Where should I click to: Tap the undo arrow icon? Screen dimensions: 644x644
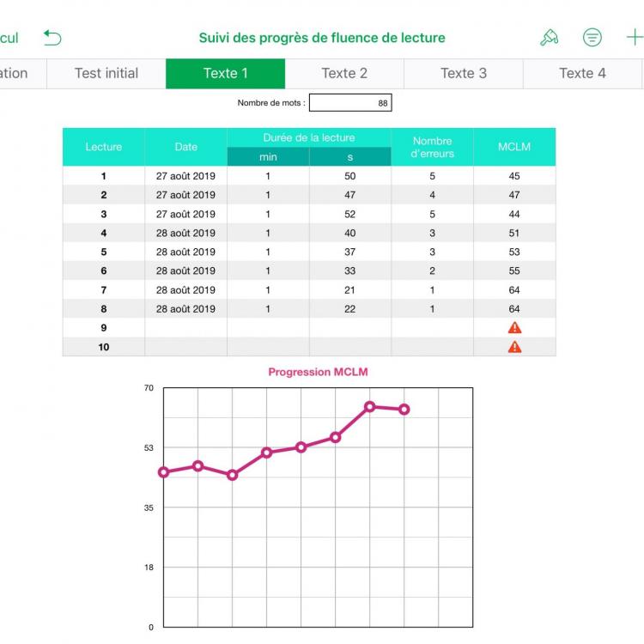[52, 38]
